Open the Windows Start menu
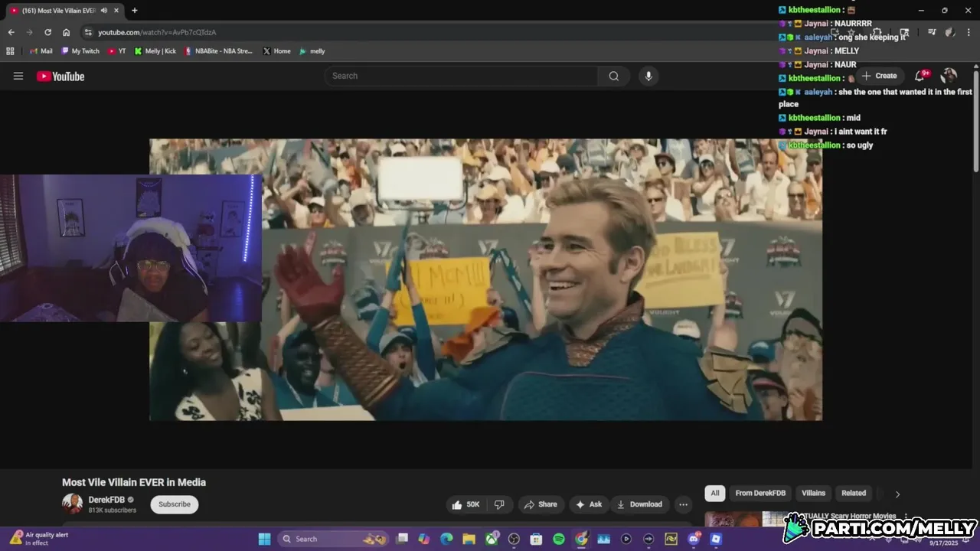 click(264, 539)
